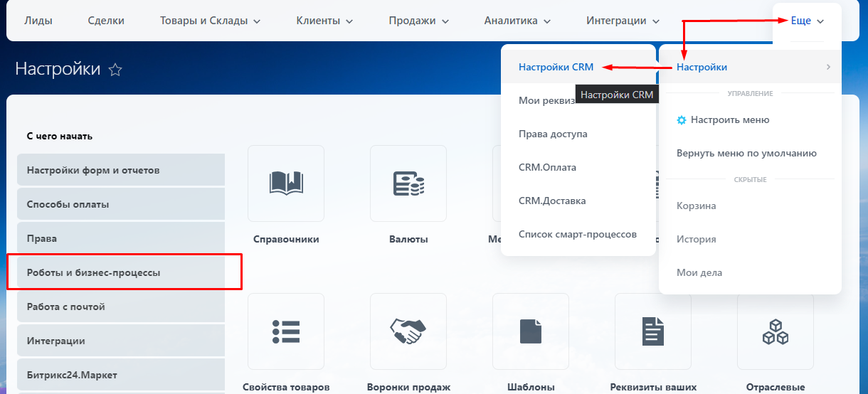Screen dimensions: 868x394
Task: Open the Еще dropdown menu
Action: pyautogui.click(x=807, y=21)
